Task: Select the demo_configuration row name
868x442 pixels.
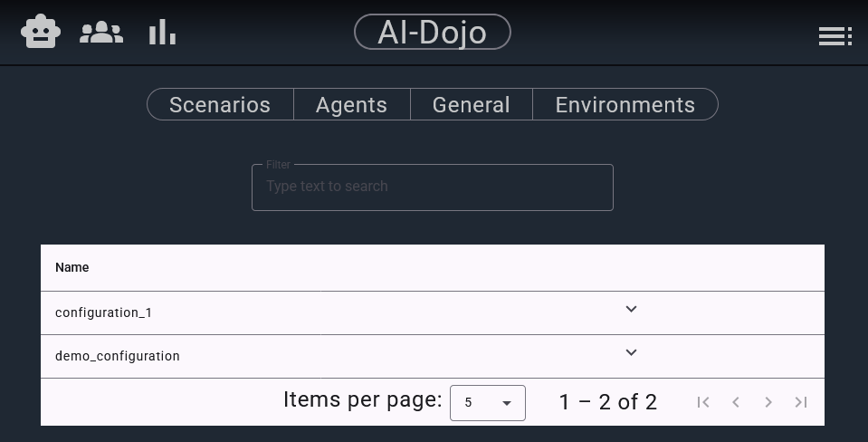Action: point(118,356)
